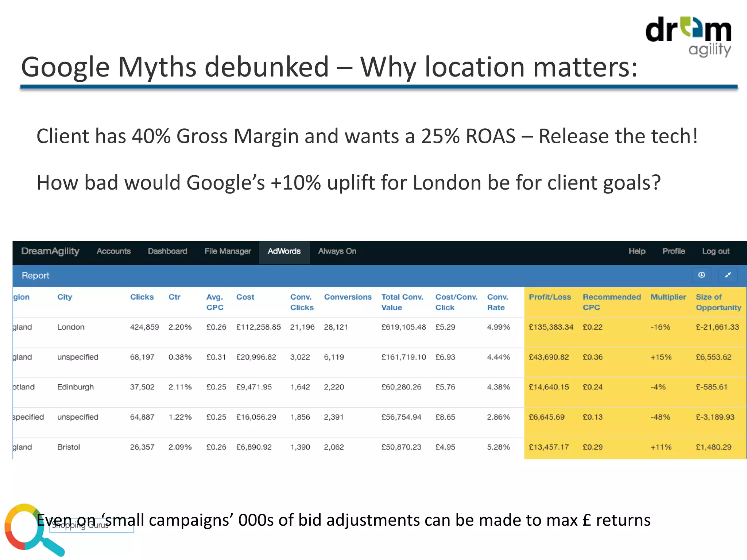This screenshot has height=560, width=747.
Task: Sort by the City column header
Action: click(65, 297)
